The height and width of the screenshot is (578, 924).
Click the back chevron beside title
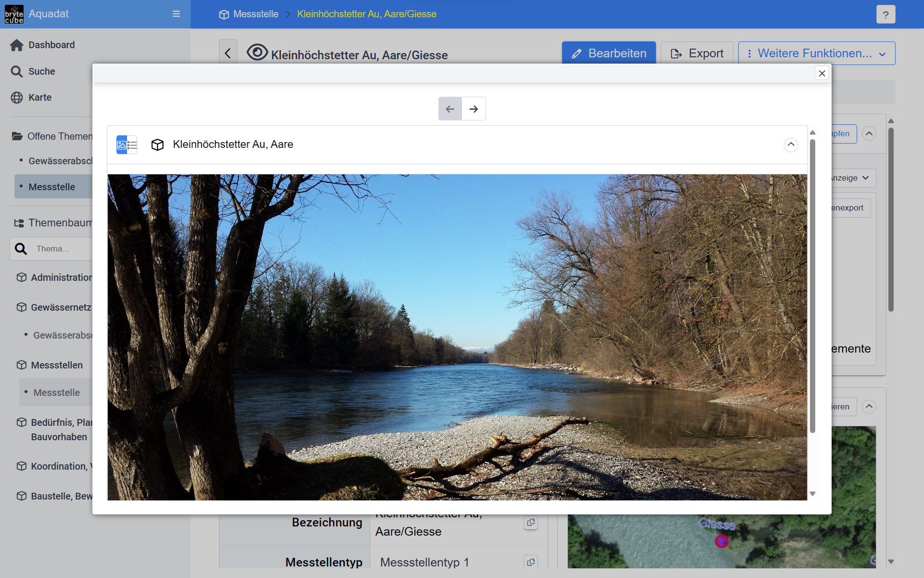pos(228,53)
